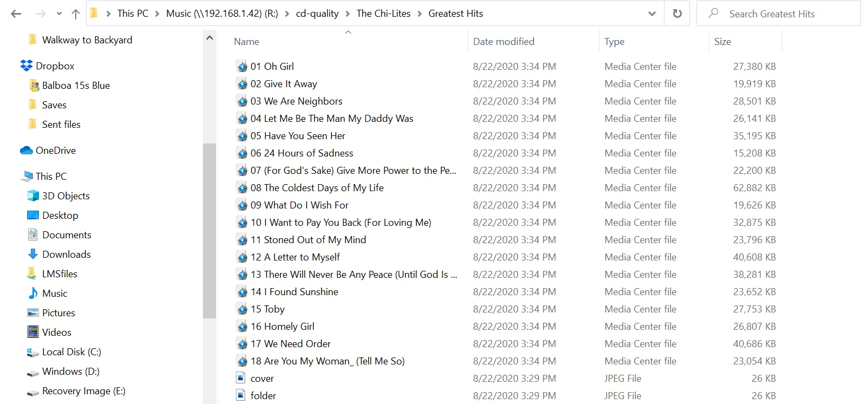Select file '09 What Do I Wish For'
Image resolution: width=868 pixels, height=404 pixels.
[299, 205]
